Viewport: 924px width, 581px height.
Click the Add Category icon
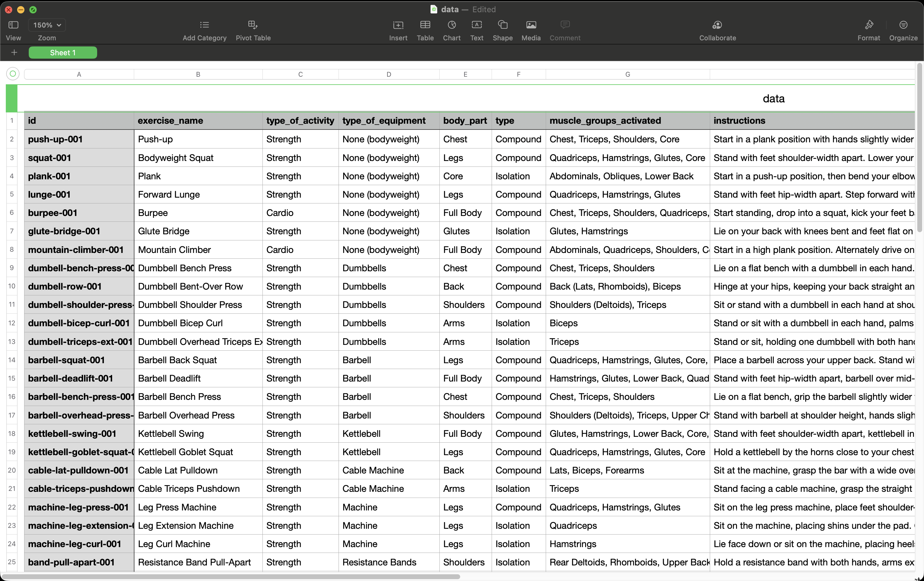tap(204, 25)
